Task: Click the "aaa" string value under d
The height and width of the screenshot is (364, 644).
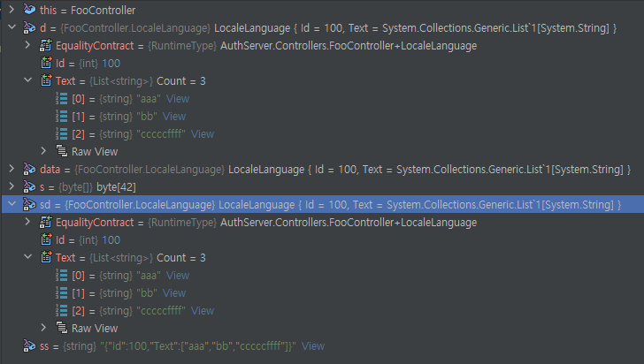Action: (149, 99)
